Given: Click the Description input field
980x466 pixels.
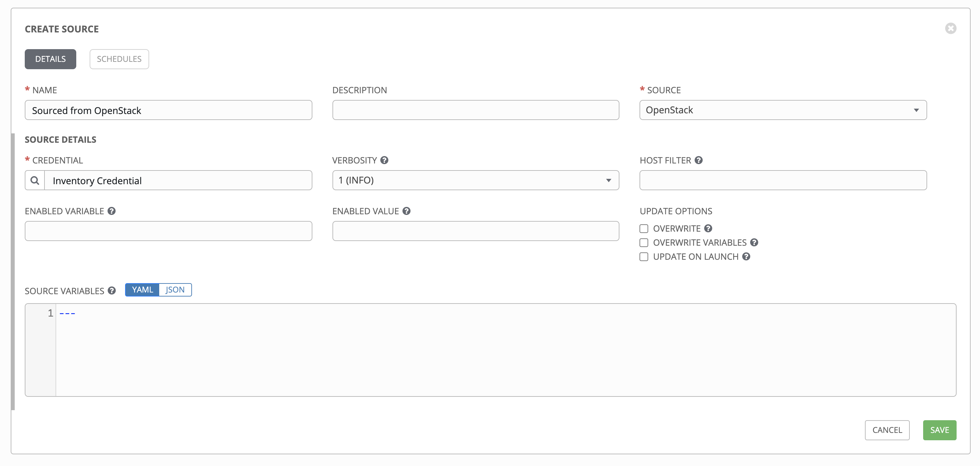Looking at the screenshot, I should coord(476,110).
